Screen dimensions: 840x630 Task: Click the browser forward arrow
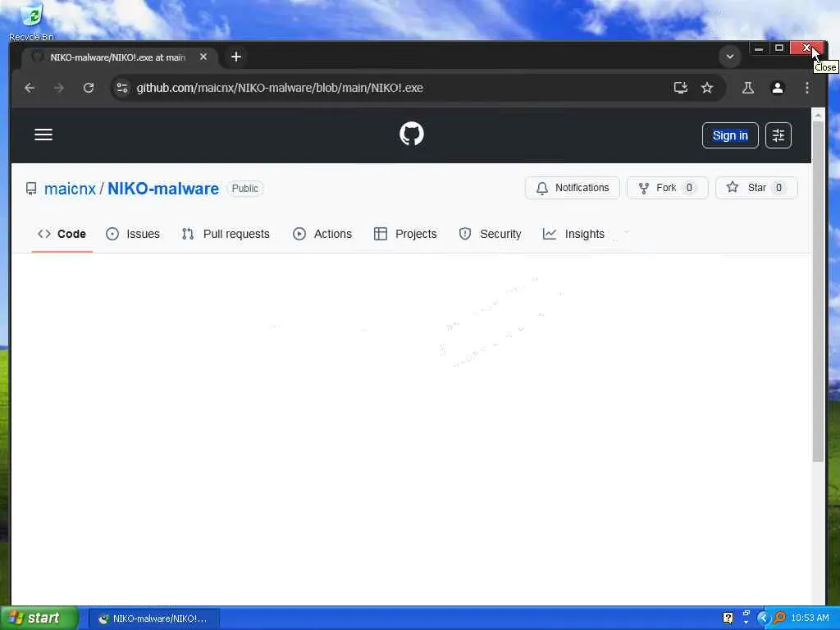point(59,88)
